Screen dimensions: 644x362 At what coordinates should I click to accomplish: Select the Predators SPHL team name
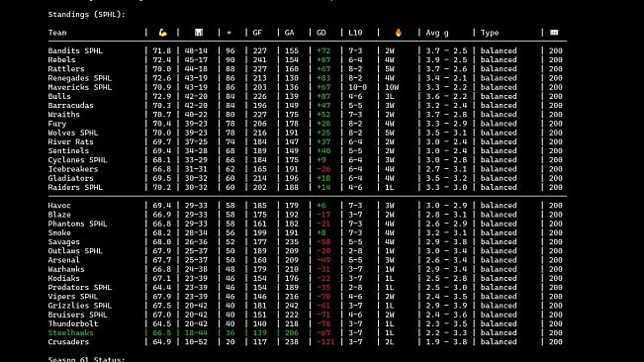point(80,287)
